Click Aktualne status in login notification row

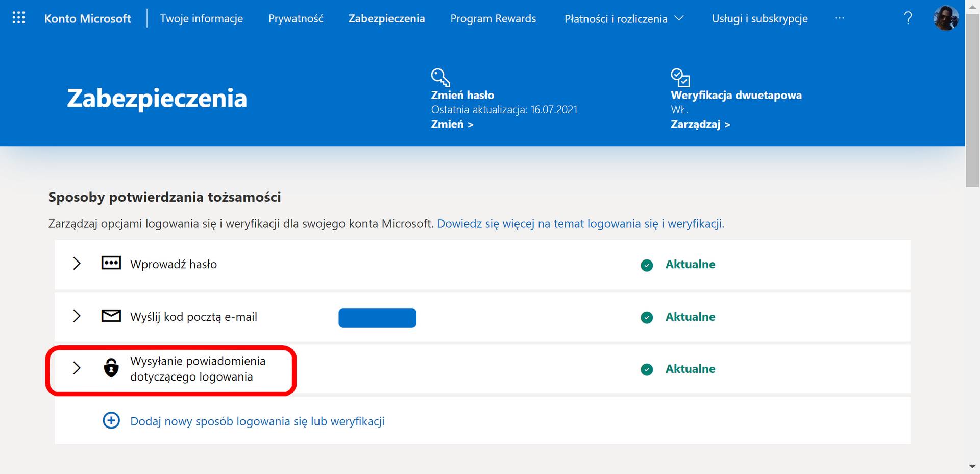(690, 369)
